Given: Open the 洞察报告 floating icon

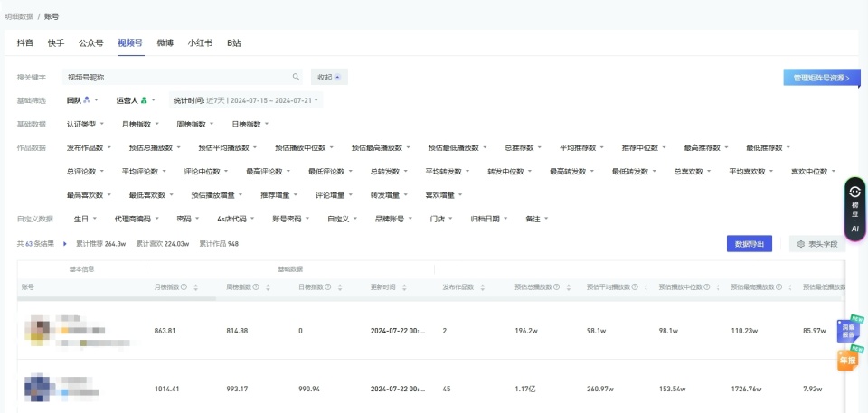Looking at the screenshot, I should [849, 330].
